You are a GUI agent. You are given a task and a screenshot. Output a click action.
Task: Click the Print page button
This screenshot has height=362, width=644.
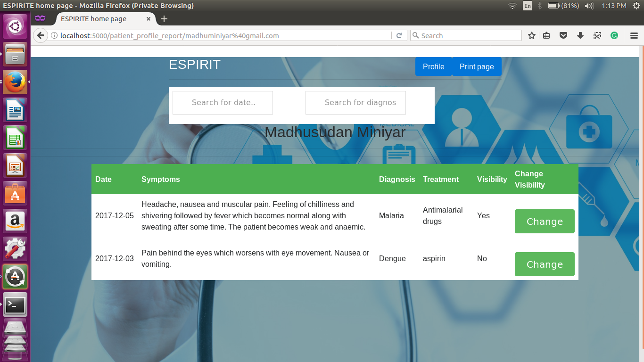point(477,66)
